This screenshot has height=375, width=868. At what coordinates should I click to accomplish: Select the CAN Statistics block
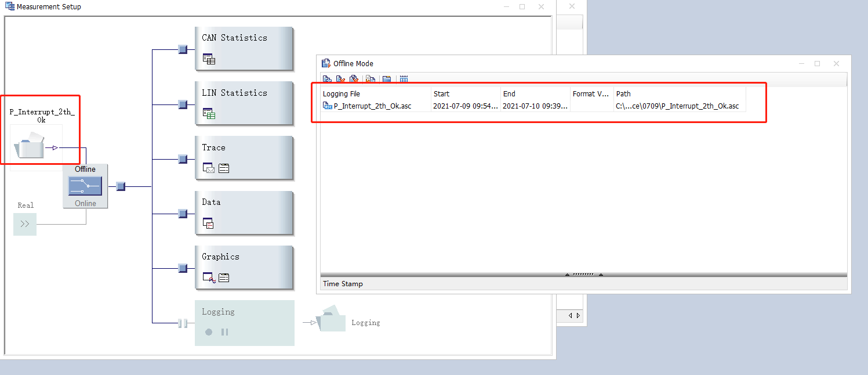pos(244,48)
